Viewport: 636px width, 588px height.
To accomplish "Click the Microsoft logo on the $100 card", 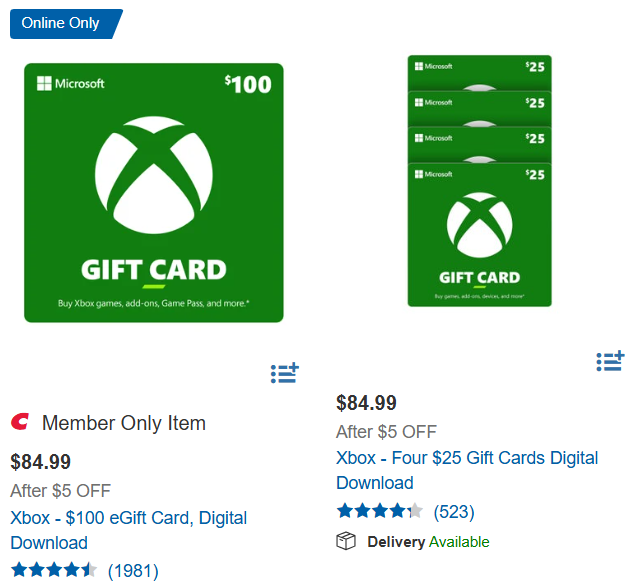I will click(x=70, y=84).
